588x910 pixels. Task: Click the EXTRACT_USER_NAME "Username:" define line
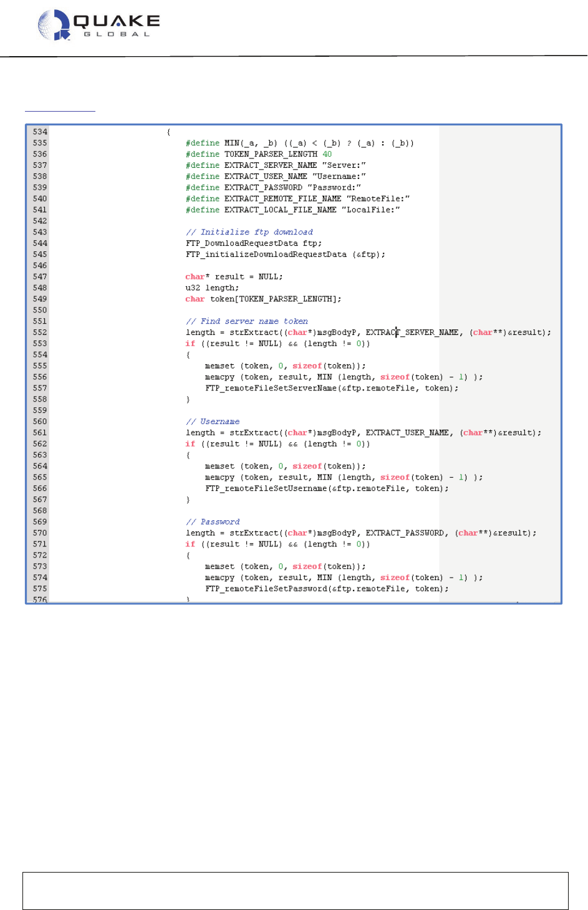pyautogui.click(x=276, y=177)
